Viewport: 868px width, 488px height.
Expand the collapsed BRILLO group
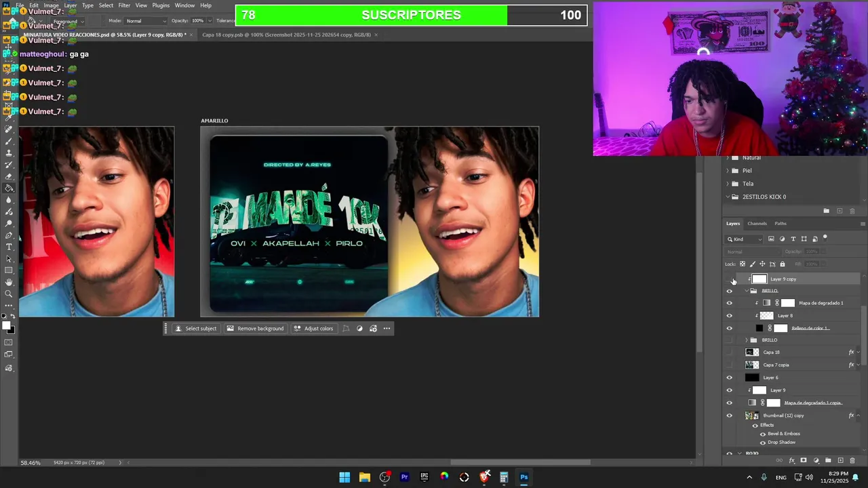tap(747, 340)
